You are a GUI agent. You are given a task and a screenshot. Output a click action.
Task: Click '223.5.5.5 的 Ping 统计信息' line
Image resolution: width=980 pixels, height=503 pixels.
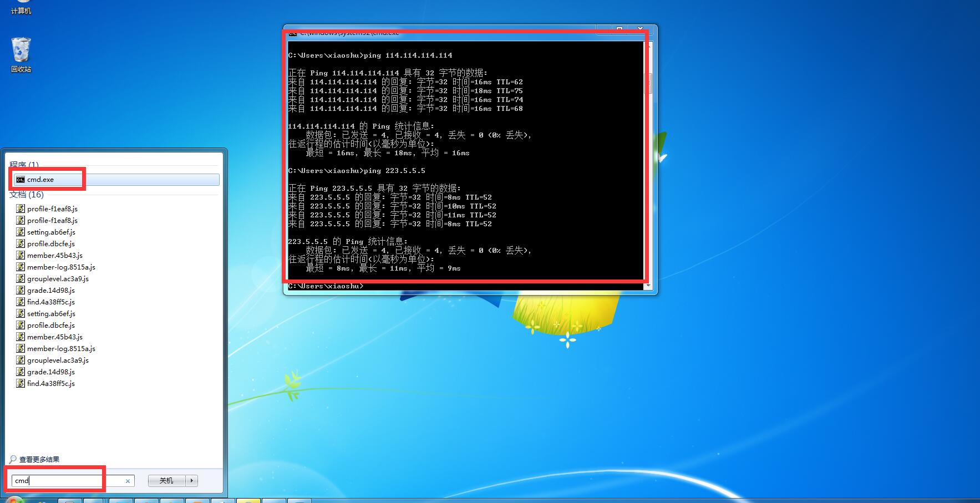pyautogui.click(x=348, y=242)
